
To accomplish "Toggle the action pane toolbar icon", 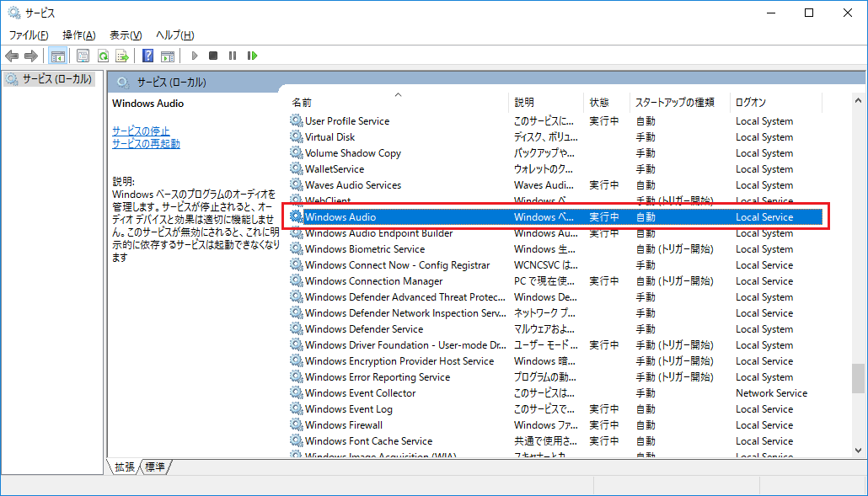I will tap(168, 56).
